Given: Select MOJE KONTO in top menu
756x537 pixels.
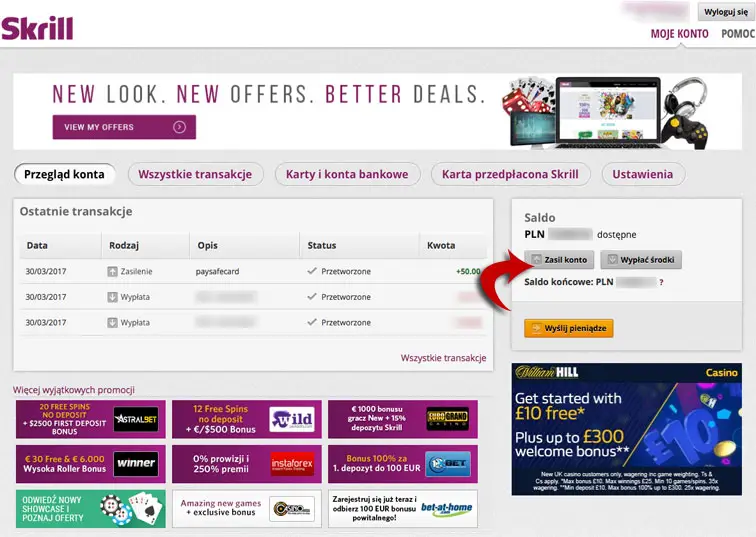Looking at the screenshot, I should [x=679, y=34].
